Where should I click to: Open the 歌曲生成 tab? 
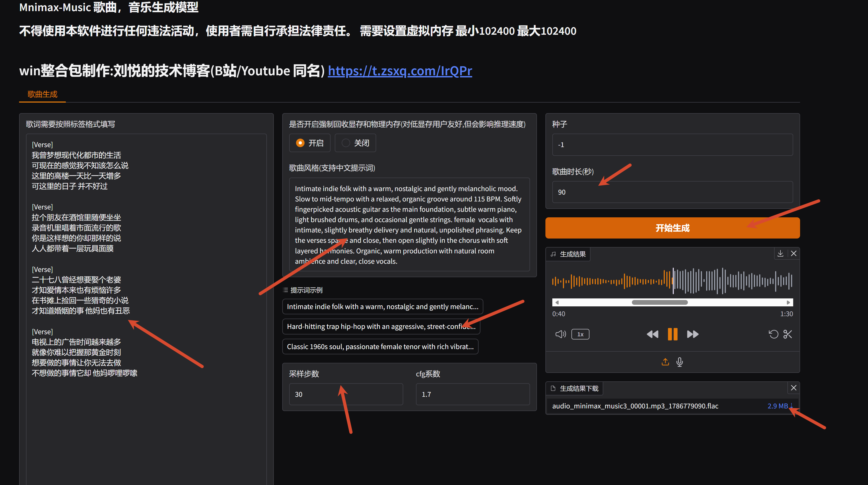(x=42, y=94)
